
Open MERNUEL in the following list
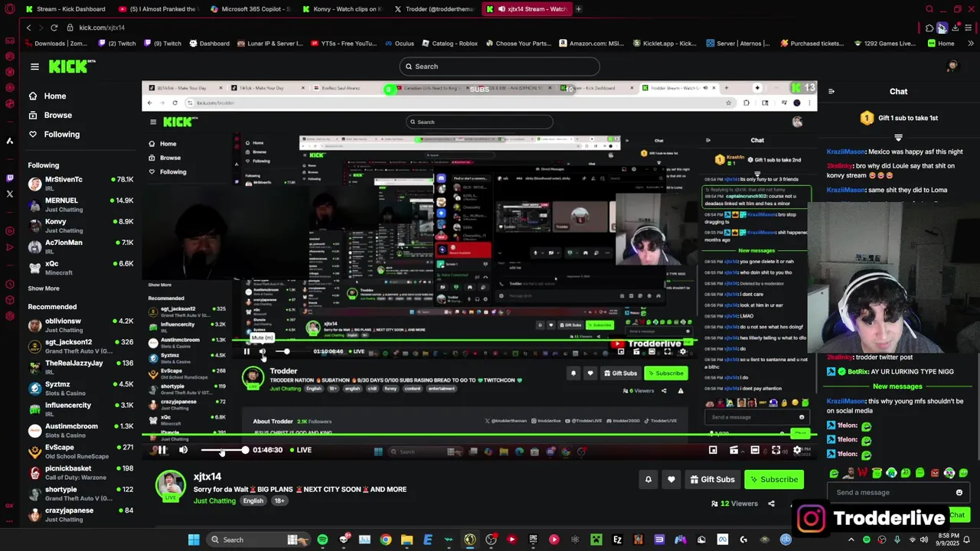click(x=80, y=204)
